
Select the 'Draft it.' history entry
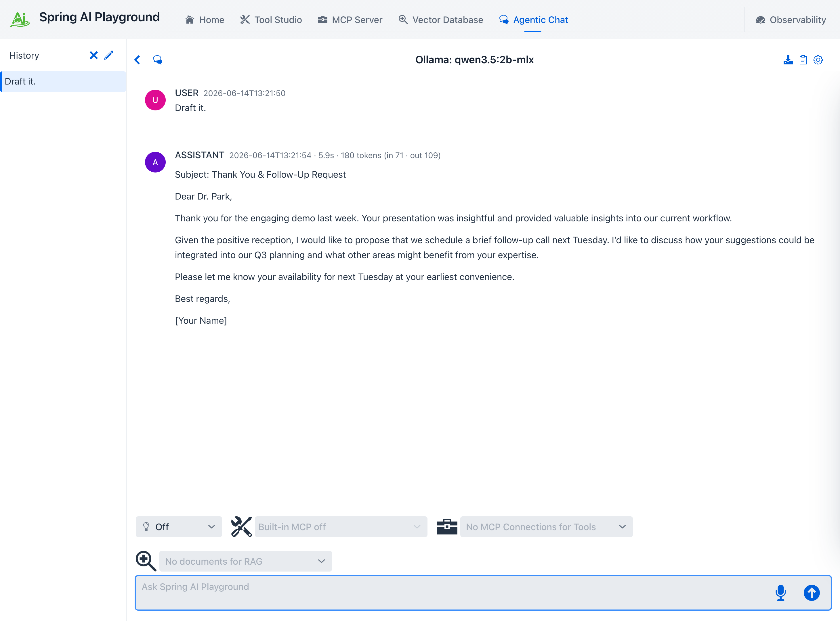pyautogui.click(x=63, y=82)
